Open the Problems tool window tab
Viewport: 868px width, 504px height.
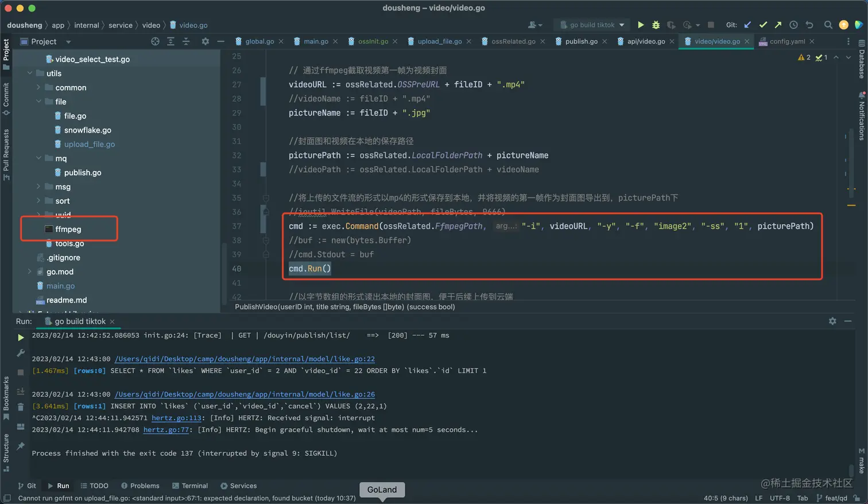click(139, 486)
